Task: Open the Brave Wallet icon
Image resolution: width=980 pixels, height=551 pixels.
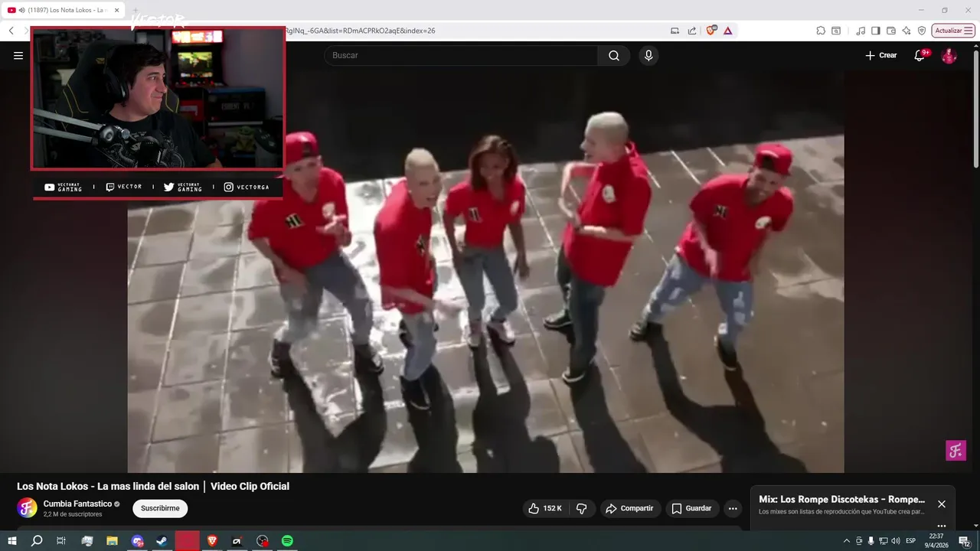Action: pos(891,31)
